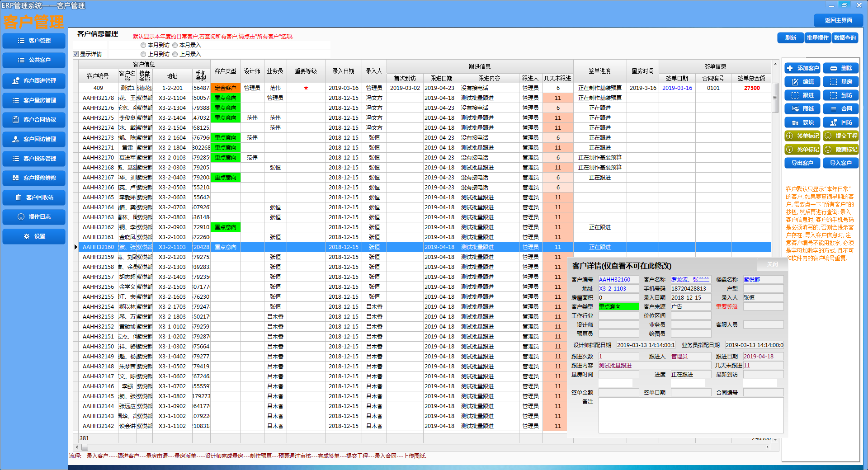Click 签单标记 yellow button
This screenshot has width=868, height=470.
(x=802, y=136)
